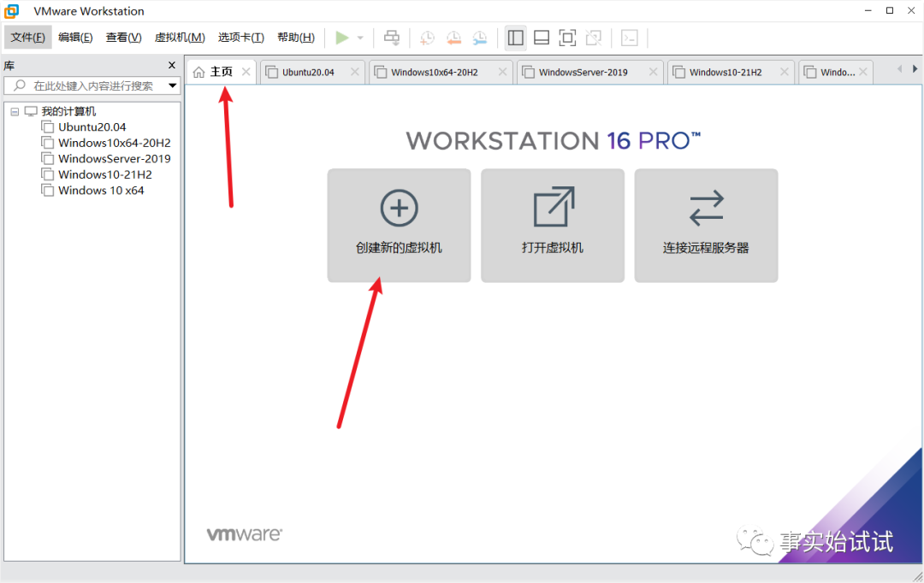The width and height of the screenshot is (924, 583).
Task: Click Send Ctrl+Alt+Del toolbar icon
Action: point(391,38)
